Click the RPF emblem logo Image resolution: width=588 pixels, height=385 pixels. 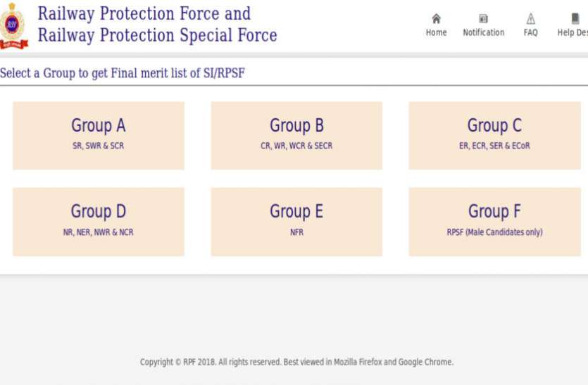tap(13, 26)
